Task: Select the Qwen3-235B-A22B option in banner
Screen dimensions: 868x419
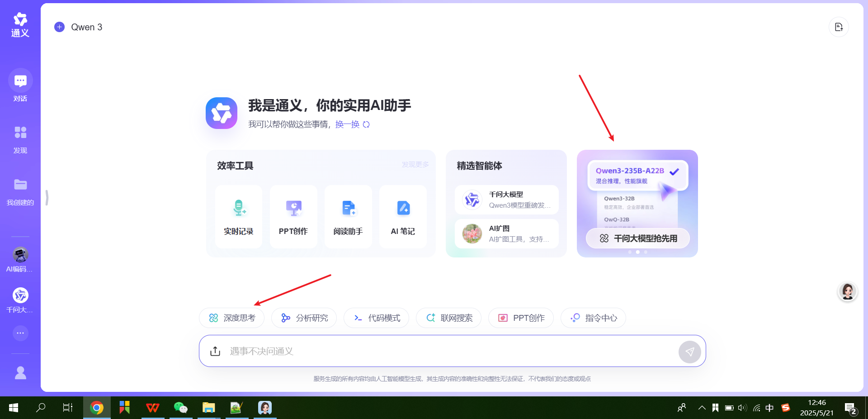Action: [x=637, y=175]
